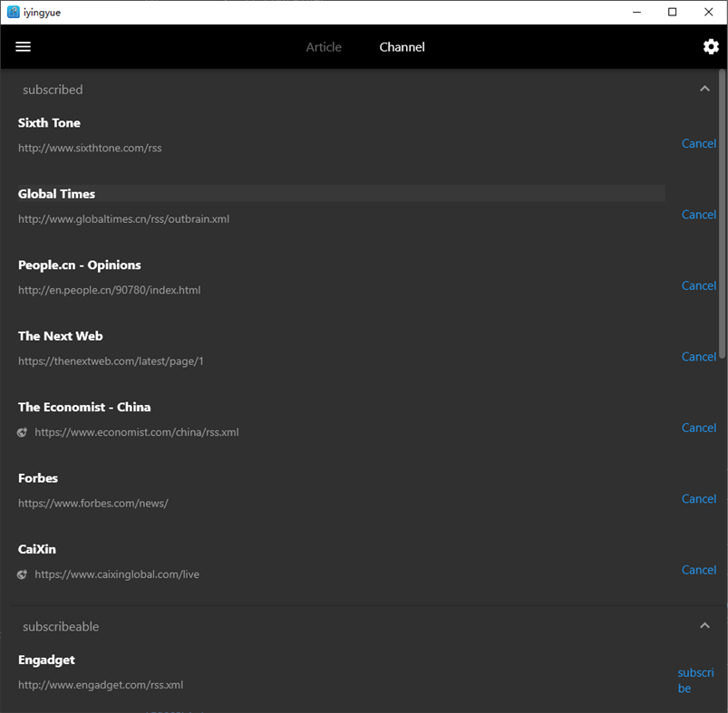Subscribe to the Engadget channel
The image size is (728, 713).
[695, 680]
